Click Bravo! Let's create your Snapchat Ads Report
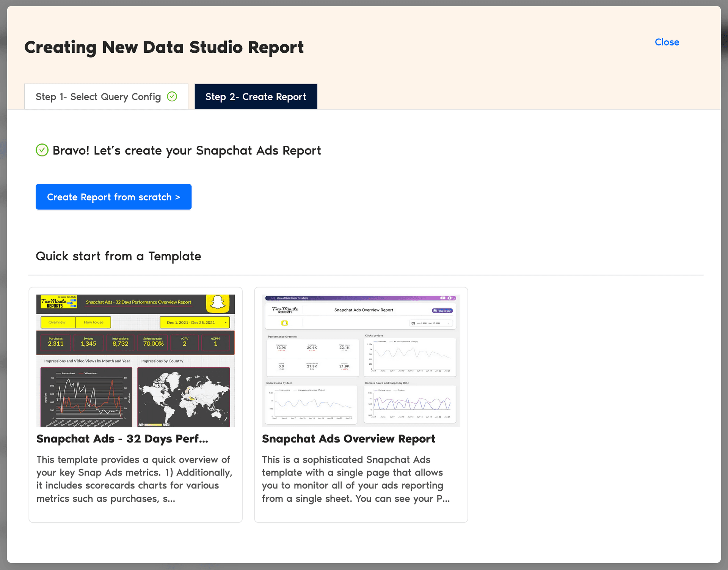The height and width of the screenshot is (570, 728). (187, 151)
